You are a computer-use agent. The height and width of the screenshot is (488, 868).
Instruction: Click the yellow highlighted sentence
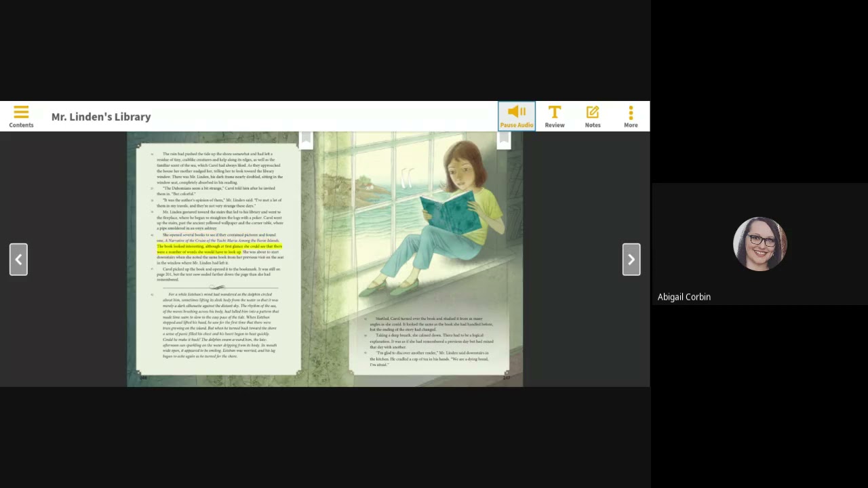pos(219,249)
